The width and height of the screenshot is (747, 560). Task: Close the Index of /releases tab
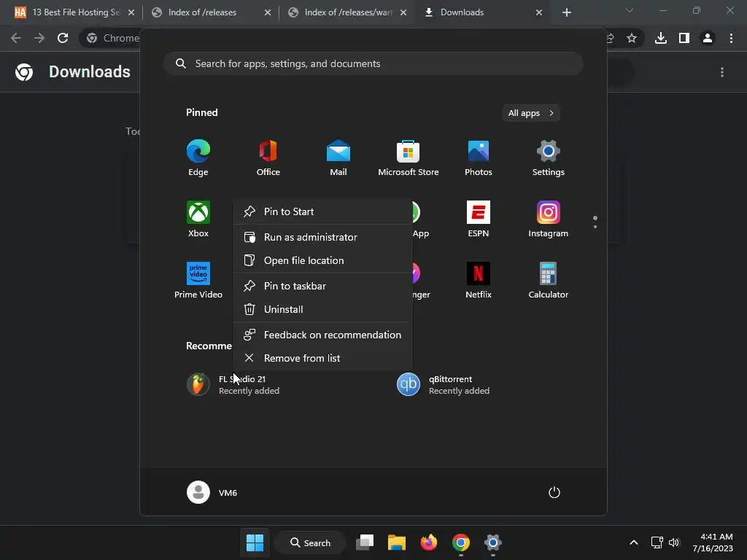(268, 12)
